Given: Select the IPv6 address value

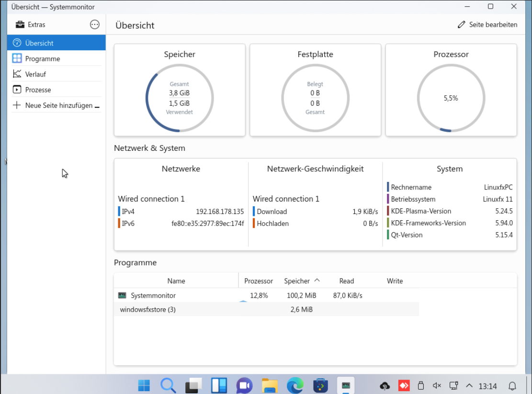Looking at the screenshot, I should pos(207,224).
